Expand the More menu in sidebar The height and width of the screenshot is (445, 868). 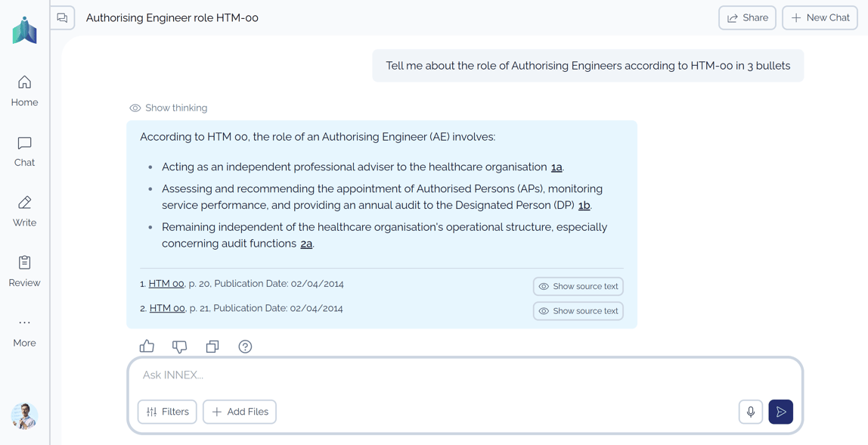[24, 331]
